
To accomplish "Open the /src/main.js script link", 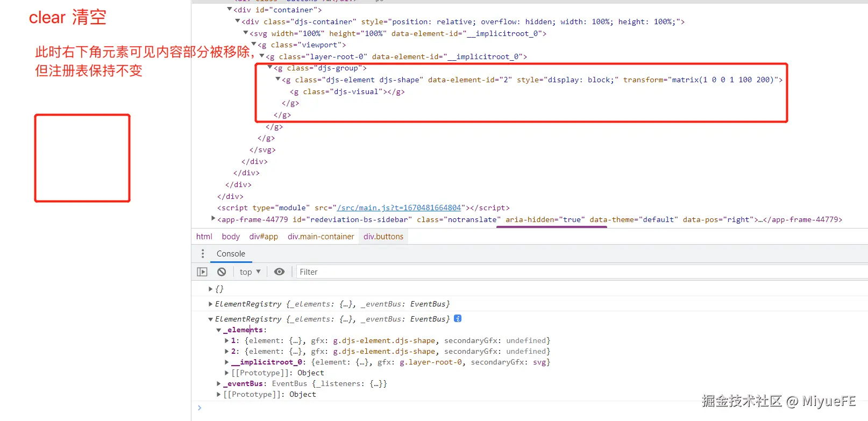I will (x=399, y=208).
